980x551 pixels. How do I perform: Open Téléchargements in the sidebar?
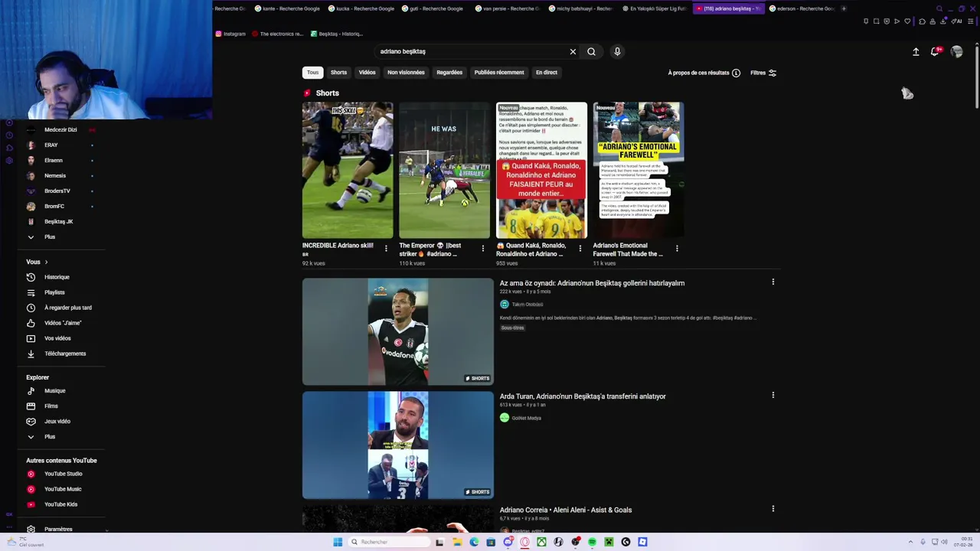click(65, 354)
